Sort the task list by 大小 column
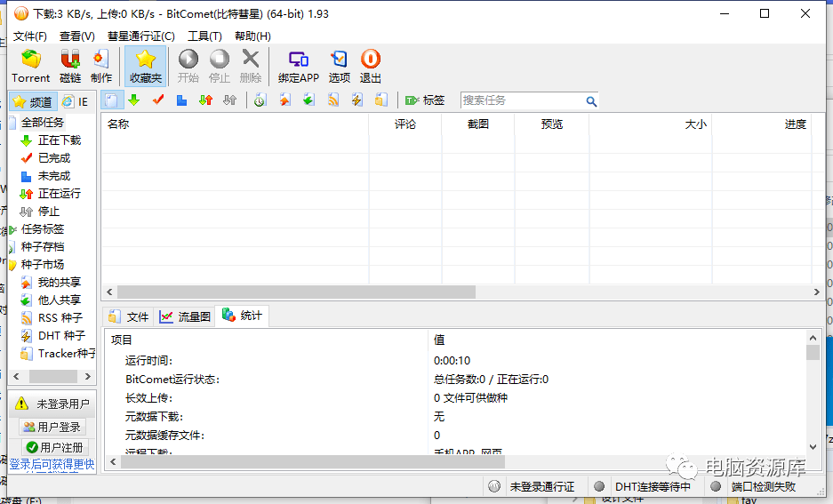The width and height of the screenshot is (833, 504). pyautogui.click(x=650, y=124)
